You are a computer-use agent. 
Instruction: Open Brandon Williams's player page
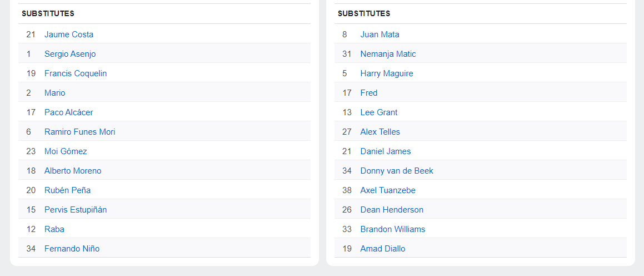pos(393,229)
